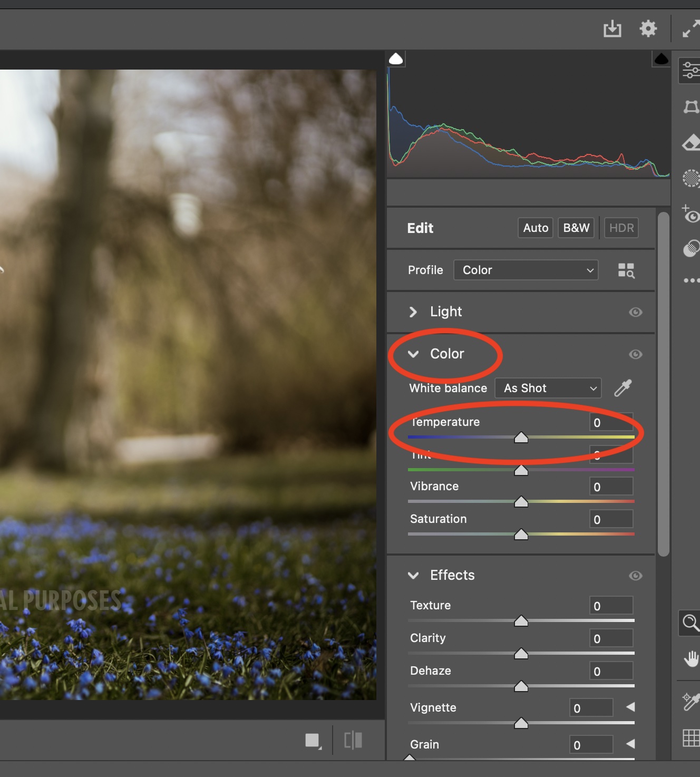Select the Hand tool
The width and height of the screenshot is (700, 777).
coord(691,658)
